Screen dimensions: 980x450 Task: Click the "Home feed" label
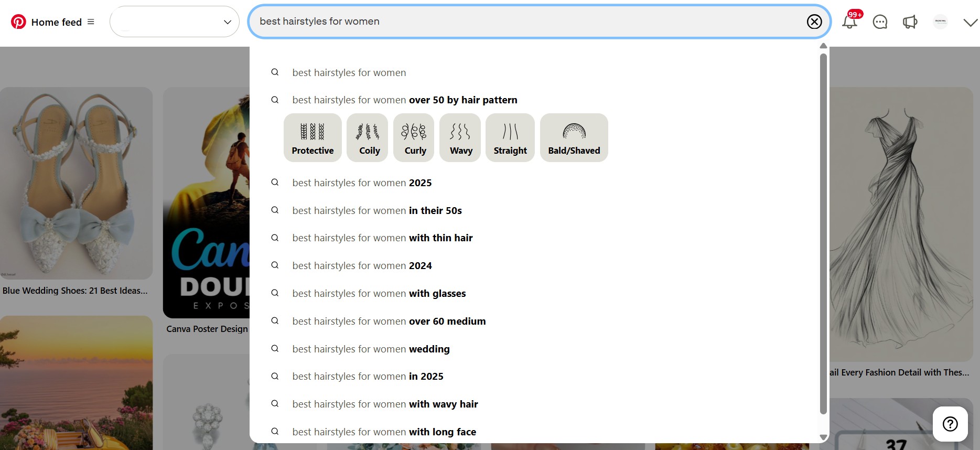tap(57, 22)
